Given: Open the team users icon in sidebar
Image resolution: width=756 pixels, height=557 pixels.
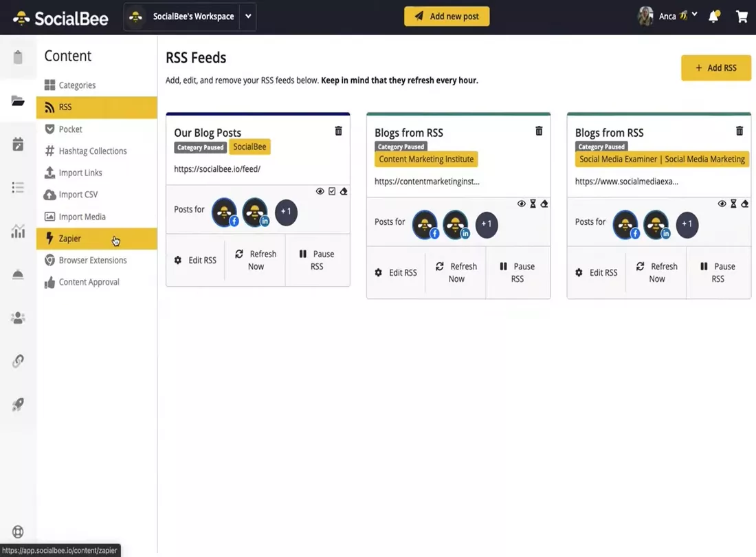Looking at the screenshot, I should (x=18, y=318).
